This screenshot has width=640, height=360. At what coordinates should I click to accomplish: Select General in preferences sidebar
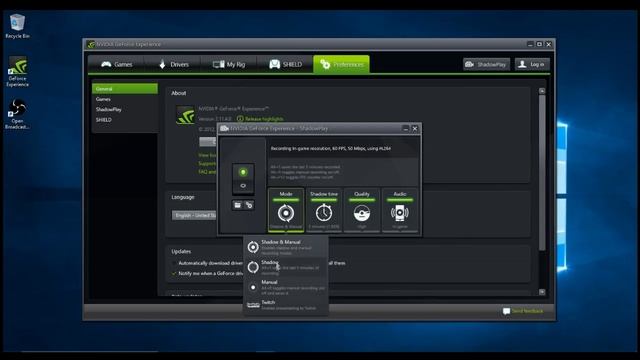pyautogui.click(x=125, y=89)
